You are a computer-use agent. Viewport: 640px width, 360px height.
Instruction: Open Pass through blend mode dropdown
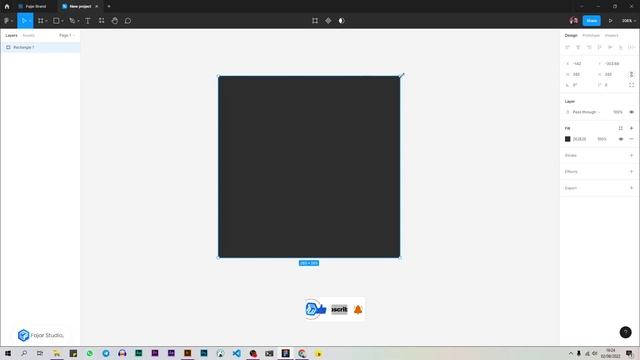coord(586,112)
